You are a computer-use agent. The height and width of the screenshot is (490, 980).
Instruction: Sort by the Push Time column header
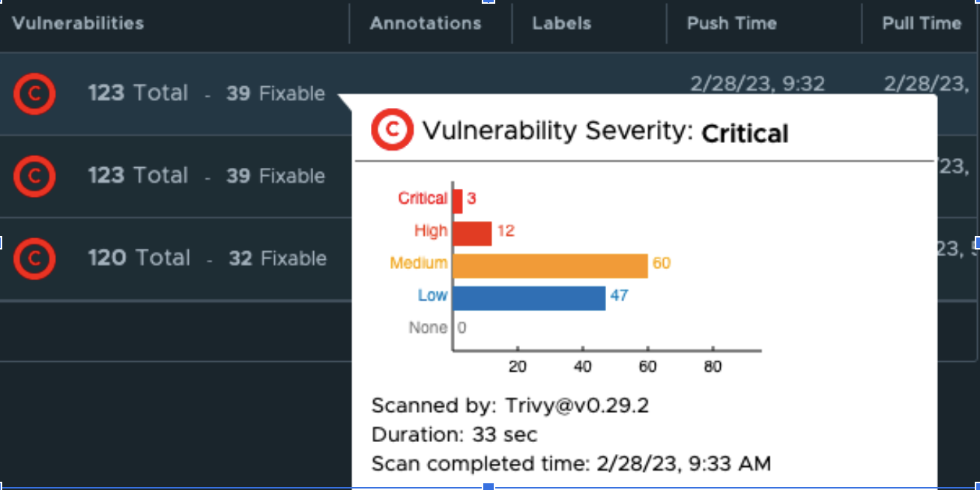pos(731,23)
